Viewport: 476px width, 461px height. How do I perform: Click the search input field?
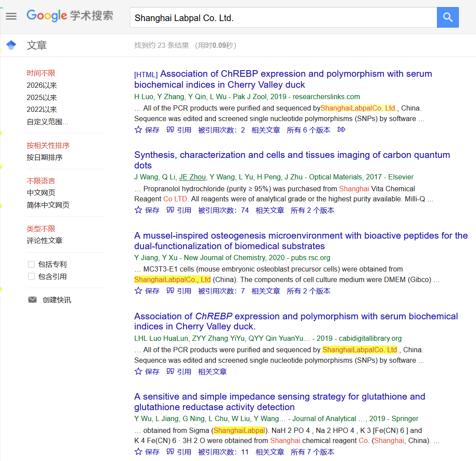pyautogui.click(x=283, y=17)
